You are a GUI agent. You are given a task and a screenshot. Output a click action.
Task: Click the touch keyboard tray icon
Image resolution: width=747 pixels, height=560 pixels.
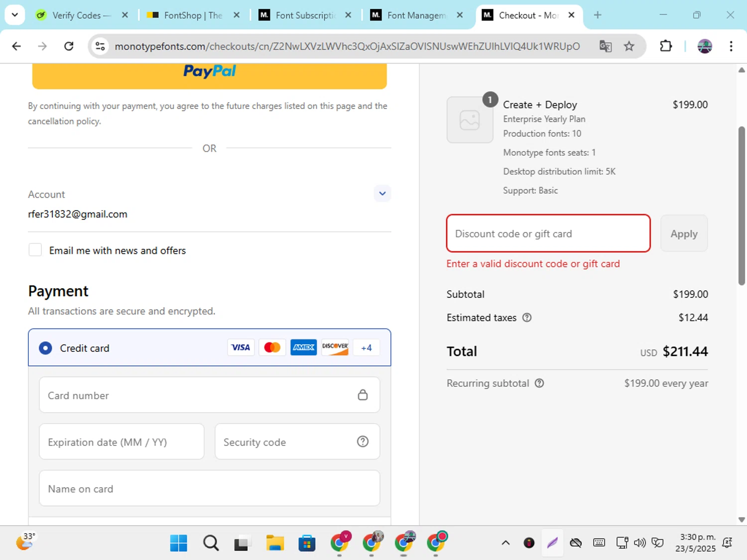(599, 543)
